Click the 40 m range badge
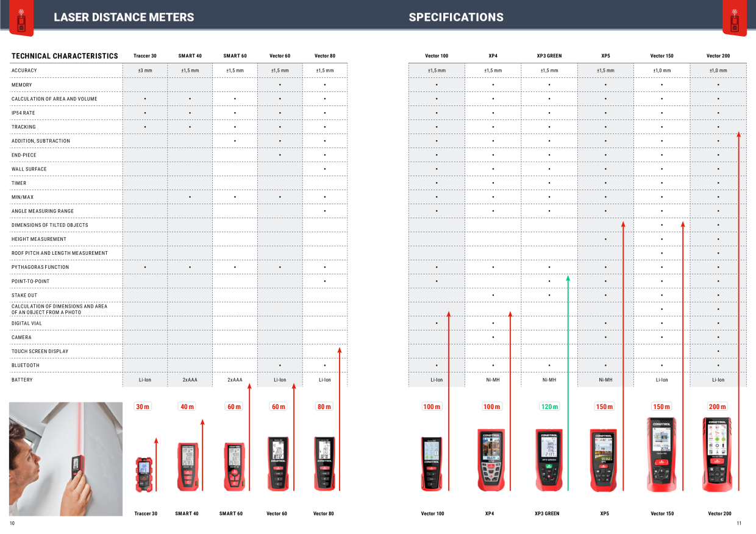Viewport: 756px width, 534px height. (x=187, y=407)
